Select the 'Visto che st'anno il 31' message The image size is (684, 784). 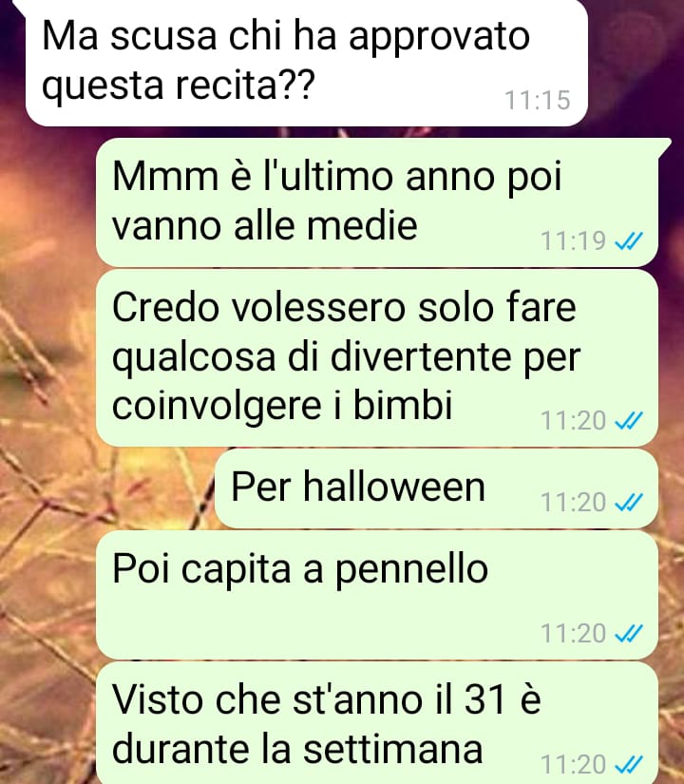click(x=377, y=723)
